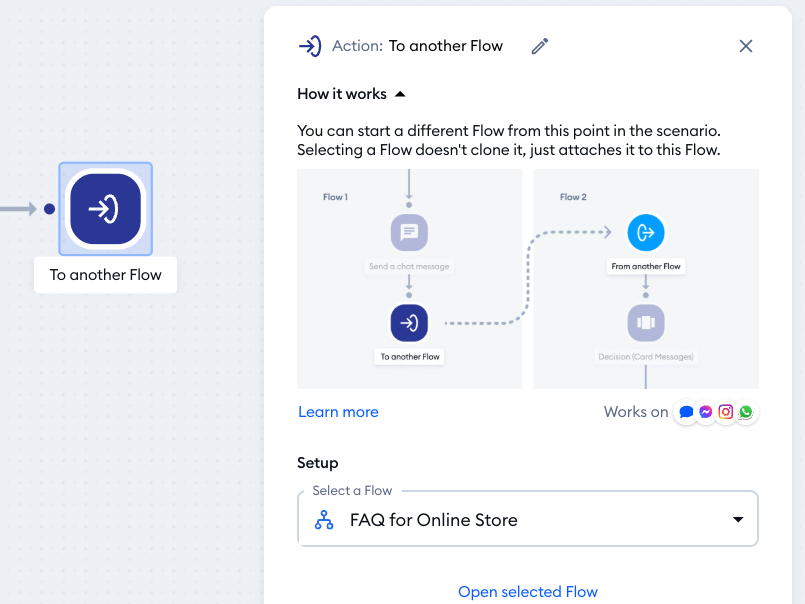Click the action header arrow icon

310,46
